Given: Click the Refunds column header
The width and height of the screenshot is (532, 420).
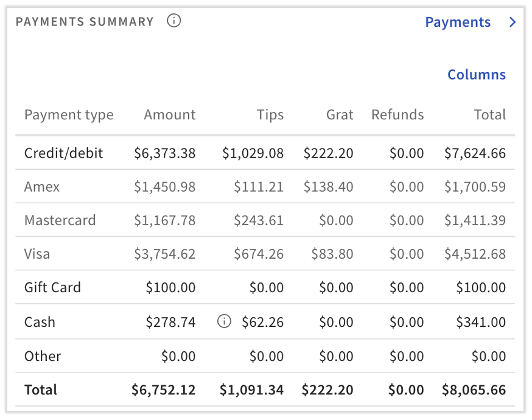Looking at the screenshot, I should tap(397, 115).
